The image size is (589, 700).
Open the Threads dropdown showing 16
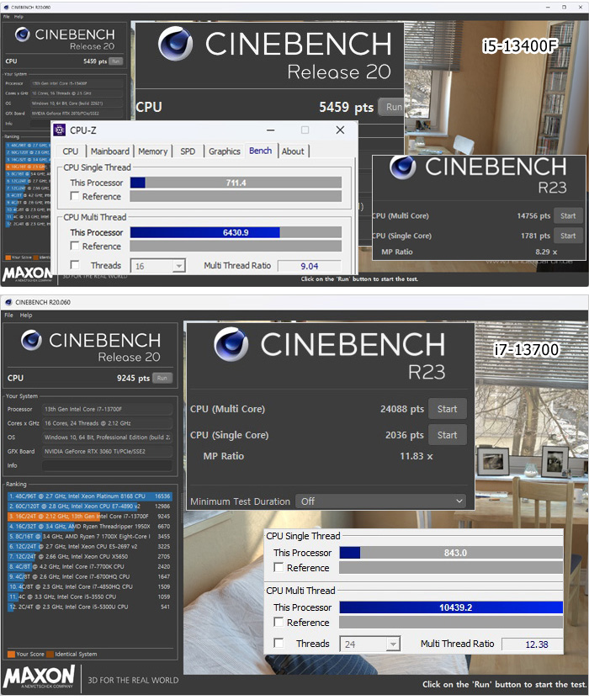(159, 266)
